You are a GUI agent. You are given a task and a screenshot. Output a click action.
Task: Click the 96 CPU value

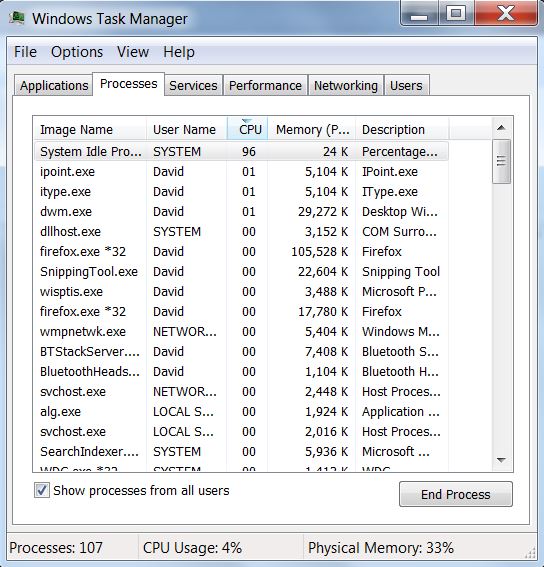click(249, 152)
